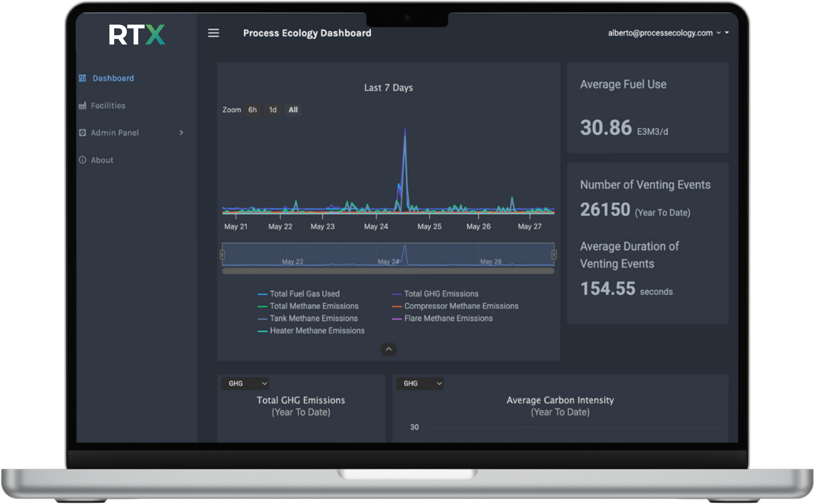Screen dimensions: 814x504
Task: Click the right handle of chart navigator
Action: point(554,255)
